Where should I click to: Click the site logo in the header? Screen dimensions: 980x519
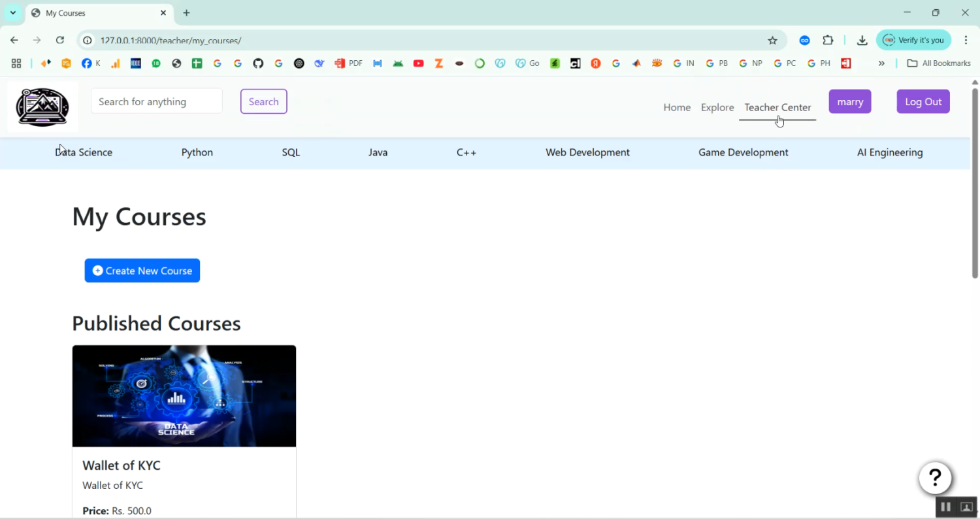click(x=42, y=107)
